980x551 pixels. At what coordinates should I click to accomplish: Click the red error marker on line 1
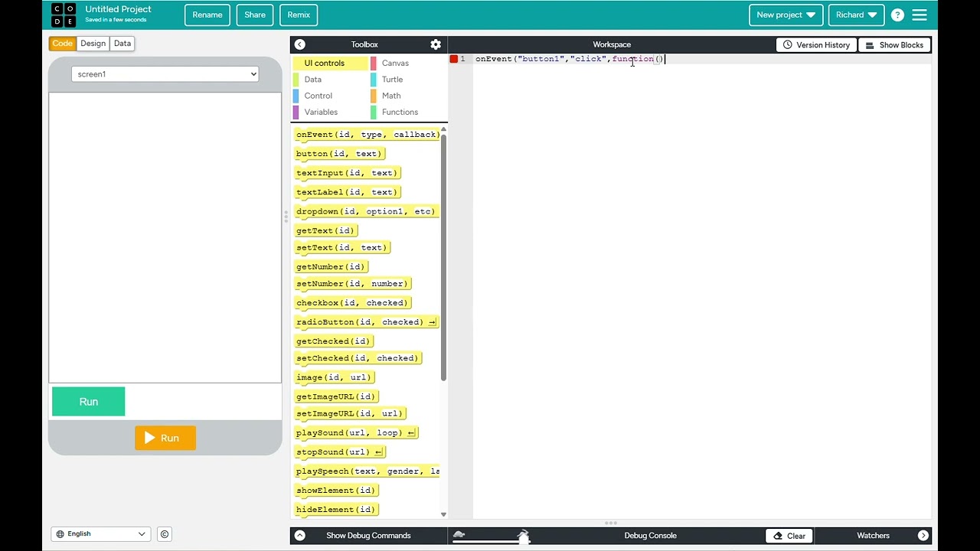[x=453, y=59]
